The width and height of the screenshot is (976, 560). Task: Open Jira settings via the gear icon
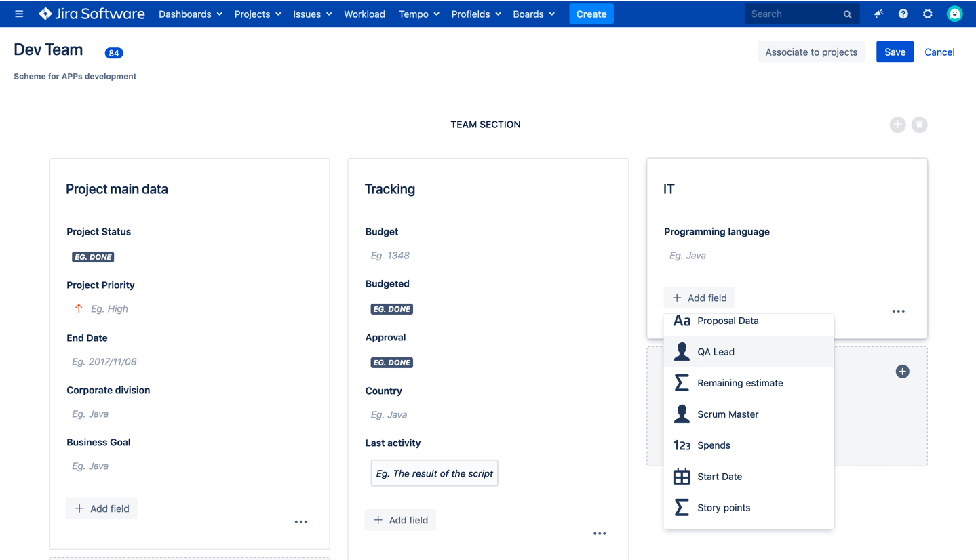(927, 14)
